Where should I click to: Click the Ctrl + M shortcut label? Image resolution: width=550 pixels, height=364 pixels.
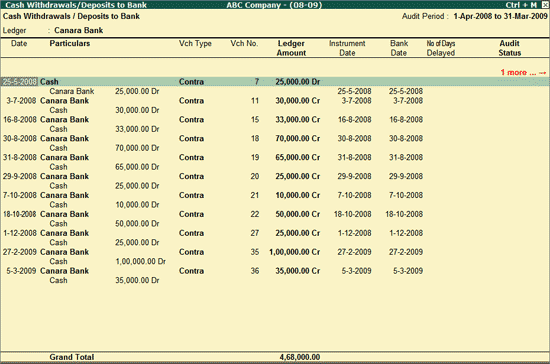pos(521,5)
